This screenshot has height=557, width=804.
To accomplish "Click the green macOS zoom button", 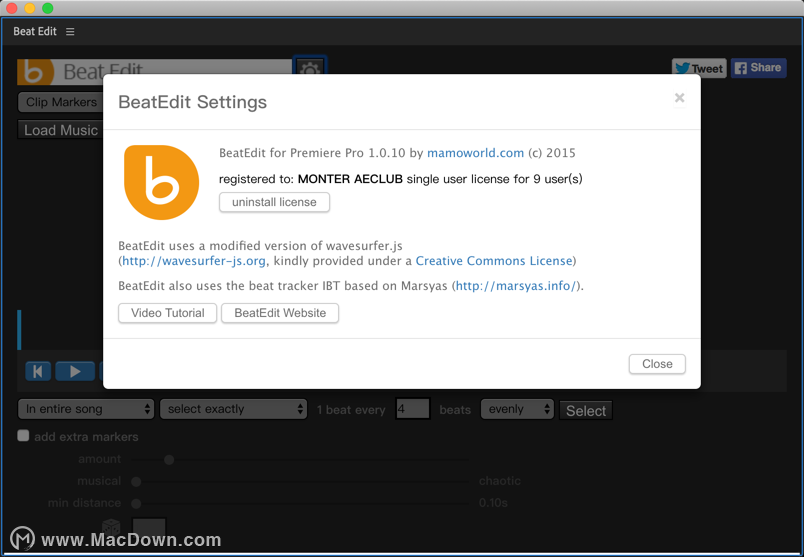I will (x=48, y=8).
